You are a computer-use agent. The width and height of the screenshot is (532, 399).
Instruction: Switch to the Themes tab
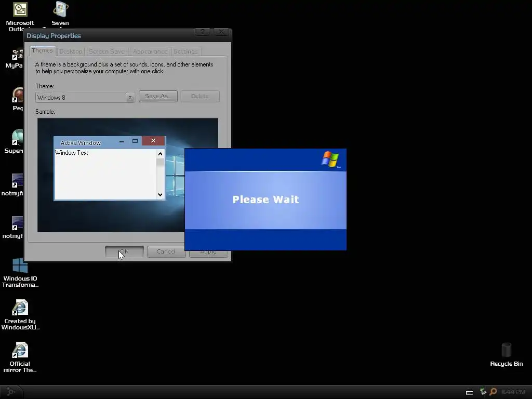(43, 50)
